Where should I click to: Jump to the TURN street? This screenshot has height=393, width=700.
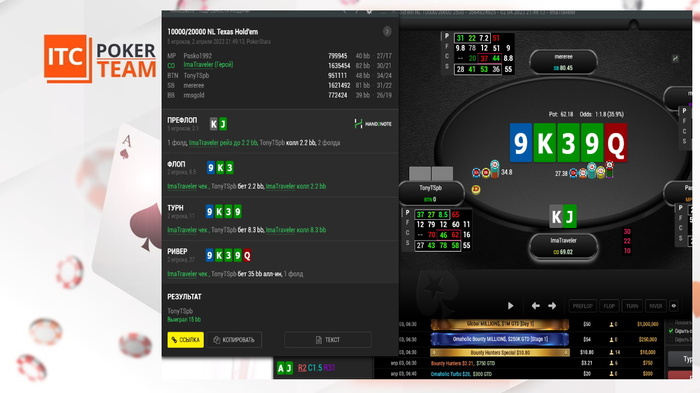click(632, 306)
